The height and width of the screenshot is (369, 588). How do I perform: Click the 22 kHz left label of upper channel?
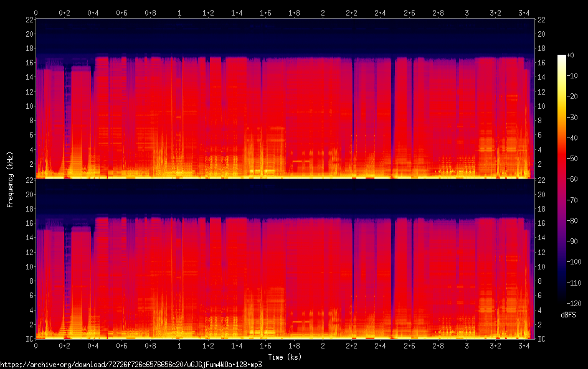click(29, 20)
